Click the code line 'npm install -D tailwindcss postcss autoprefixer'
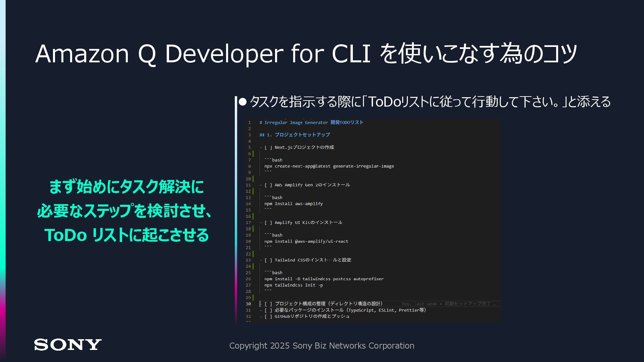 (x=324, y=279)
